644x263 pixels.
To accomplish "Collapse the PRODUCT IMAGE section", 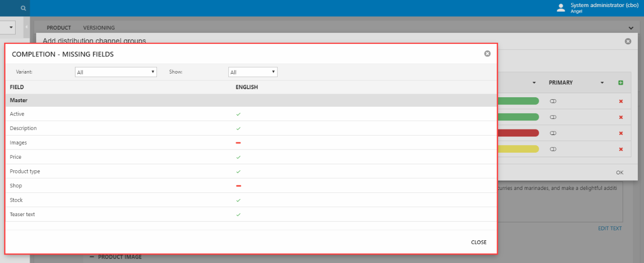I will tap(92, 257).
